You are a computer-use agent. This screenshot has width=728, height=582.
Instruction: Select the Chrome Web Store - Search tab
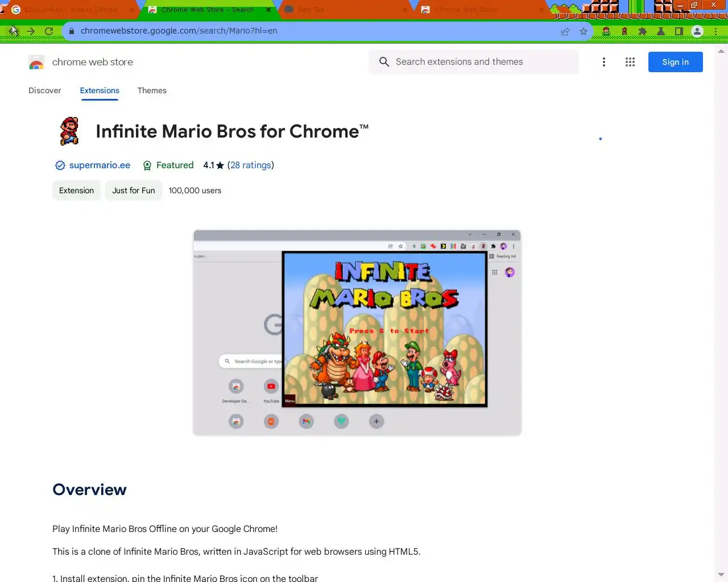click(x=208, y=10)
